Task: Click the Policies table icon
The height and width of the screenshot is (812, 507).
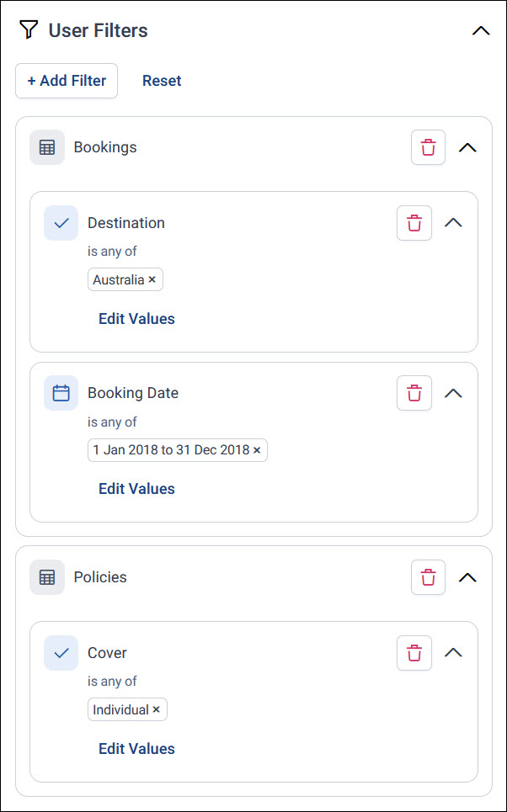Action: tap(47, 577)
